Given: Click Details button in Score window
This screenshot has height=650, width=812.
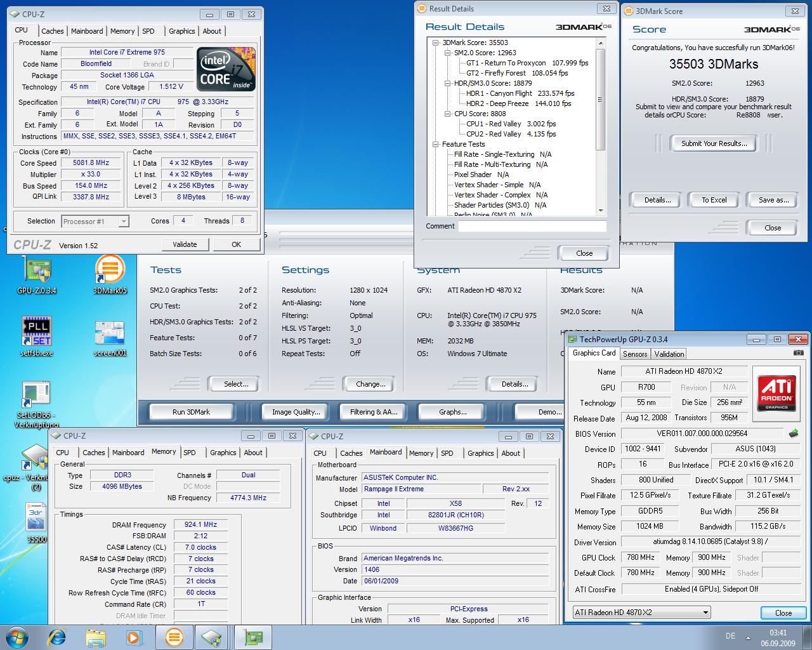Looking at the screenshot, I should point(657,200).
